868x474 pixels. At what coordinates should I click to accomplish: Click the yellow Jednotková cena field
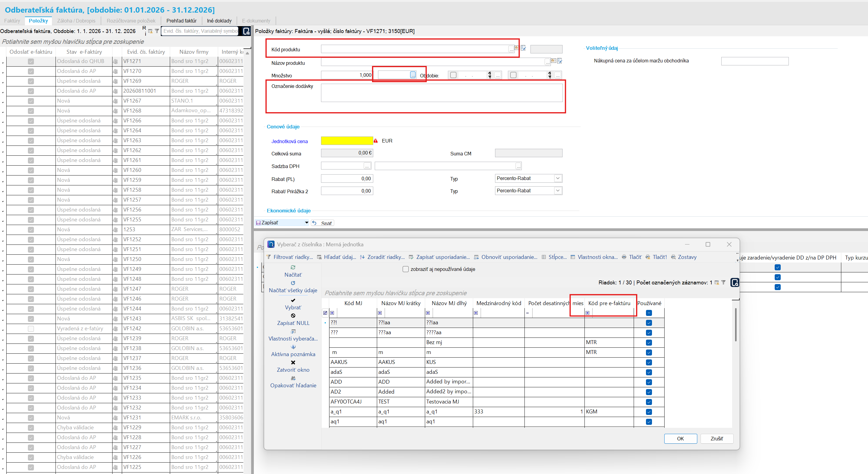tap(347, 141)
